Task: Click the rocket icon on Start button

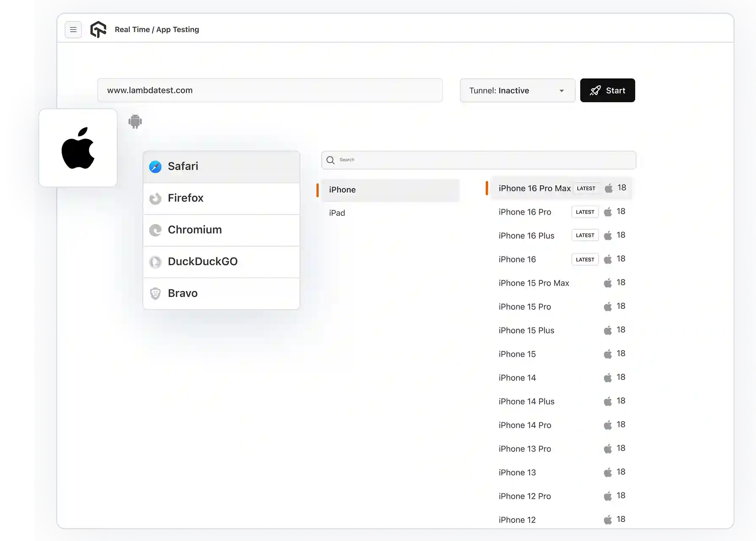Action: [595, 90]
